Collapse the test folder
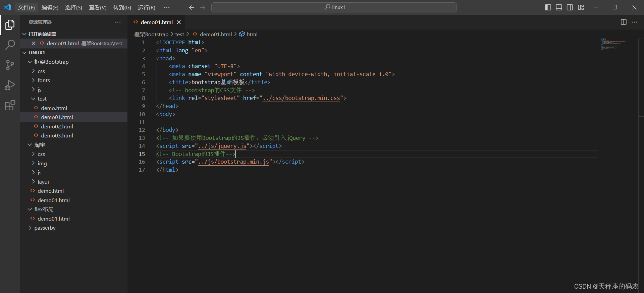The width and height of the screenshot is (644, 293). [74, 99]
